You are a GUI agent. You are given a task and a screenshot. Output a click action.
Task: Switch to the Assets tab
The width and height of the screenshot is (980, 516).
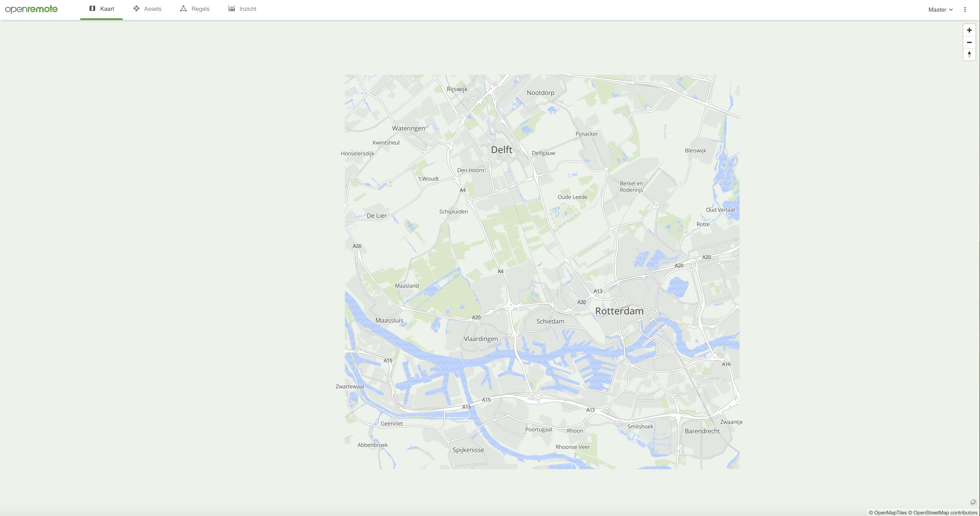click(x=153, y=9)
